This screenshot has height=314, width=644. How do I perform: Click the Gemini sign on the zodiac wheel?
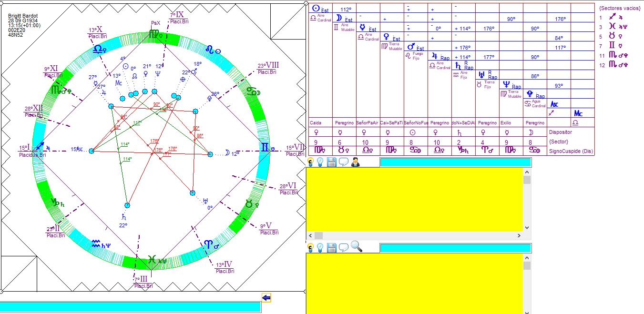(x=265, y=148)
